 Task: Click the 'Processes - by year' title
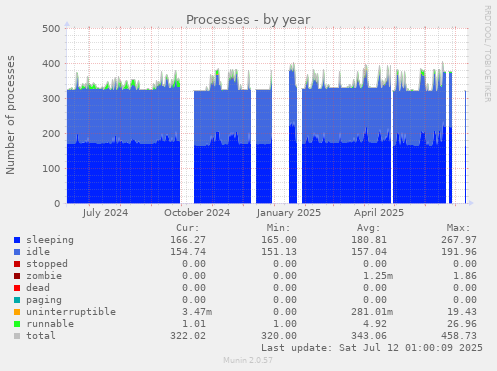coord(248,20)
